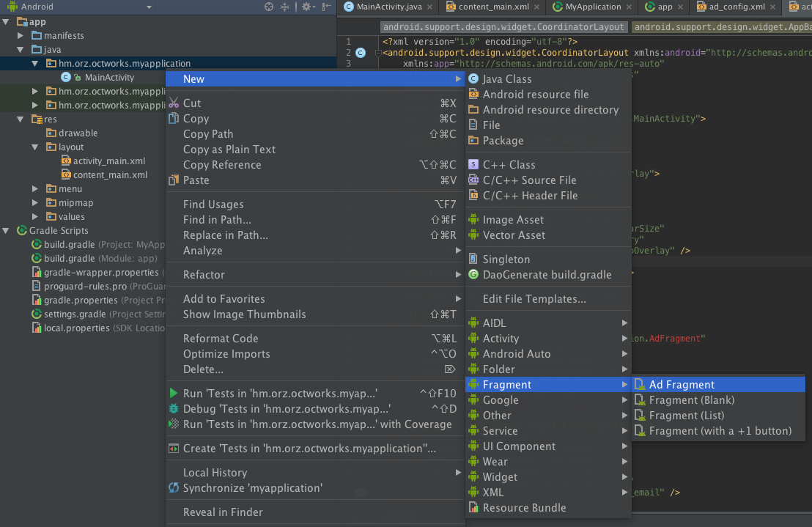Select Find Usages menu entry
This screenshot has height=527, width=812.
[x=315, y=204]
